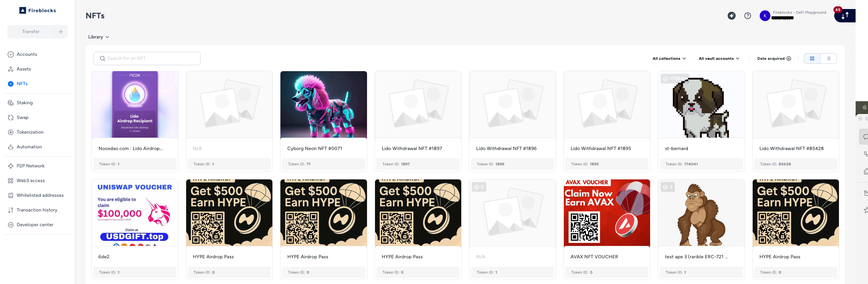Click the sparkle plus icon in header
The height and width of the screenshot is (284, 868).
(731, 16)
